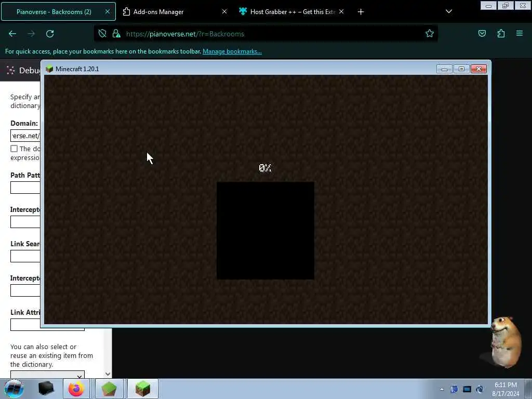The image size is (532, 399).
Task: Switch to Host Grabber ++ tab
Action: pyautogui.click(x=292, y=11)
